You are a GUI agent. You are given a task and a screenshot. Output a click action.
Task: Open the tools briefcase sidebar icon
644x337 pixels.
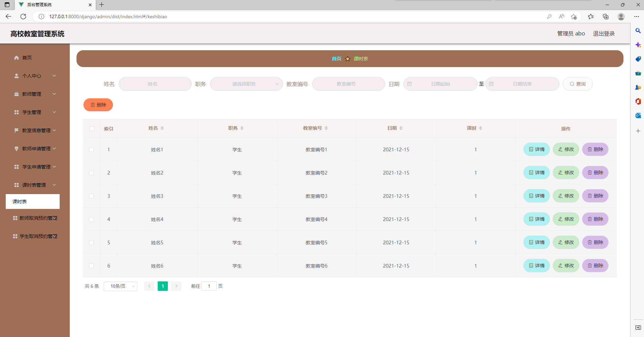pyautogui.click(x=638, y=73)
